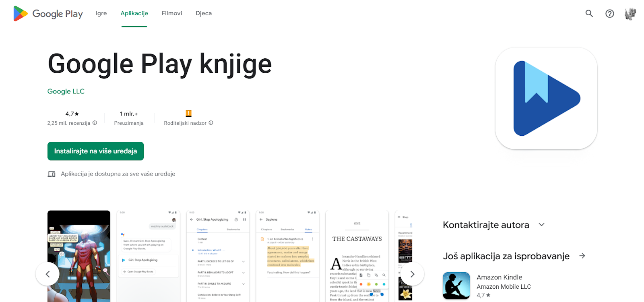Screen dimensions: 644x302
Task: Open the Girl, Stop Apologizing chapters screenshot
Action: coord(218,256)
